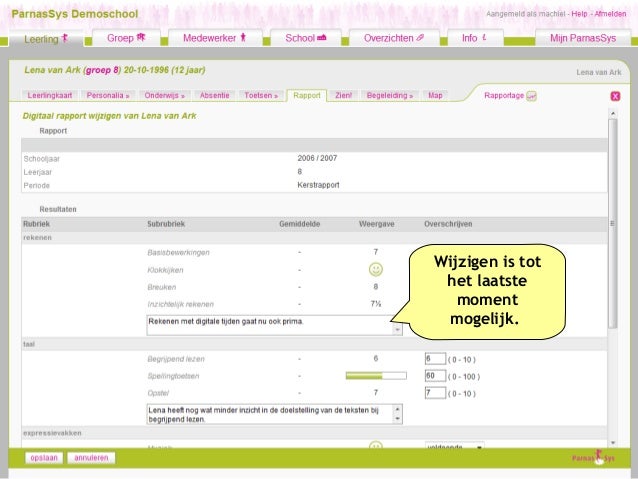Switch to the Leerlingkaart sub-tab
The height and width of the screenshot is (479, 638).
50,95
